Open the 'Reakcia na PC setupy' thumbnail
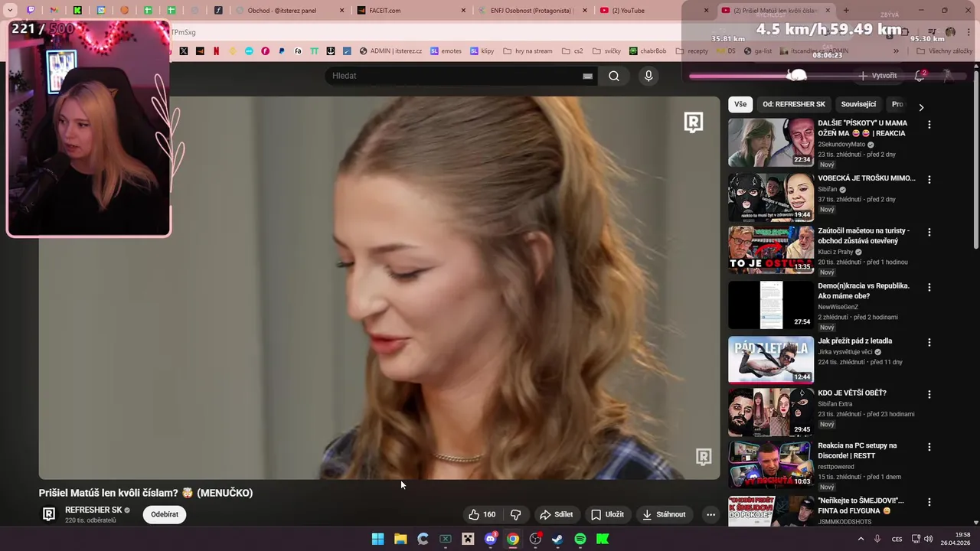980x551 pixels. [771, 464]
